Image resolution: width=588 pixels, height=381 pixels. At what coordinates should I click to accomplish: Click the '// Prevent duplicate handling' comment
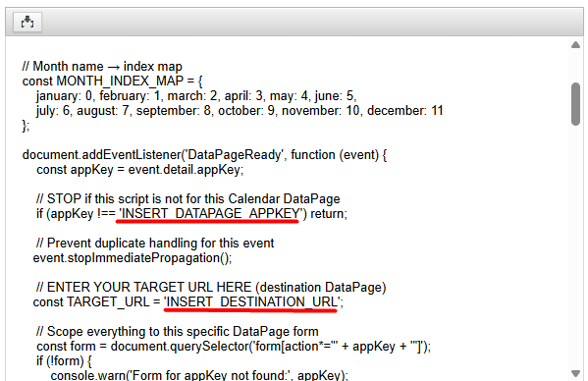[x=155, y=244]
